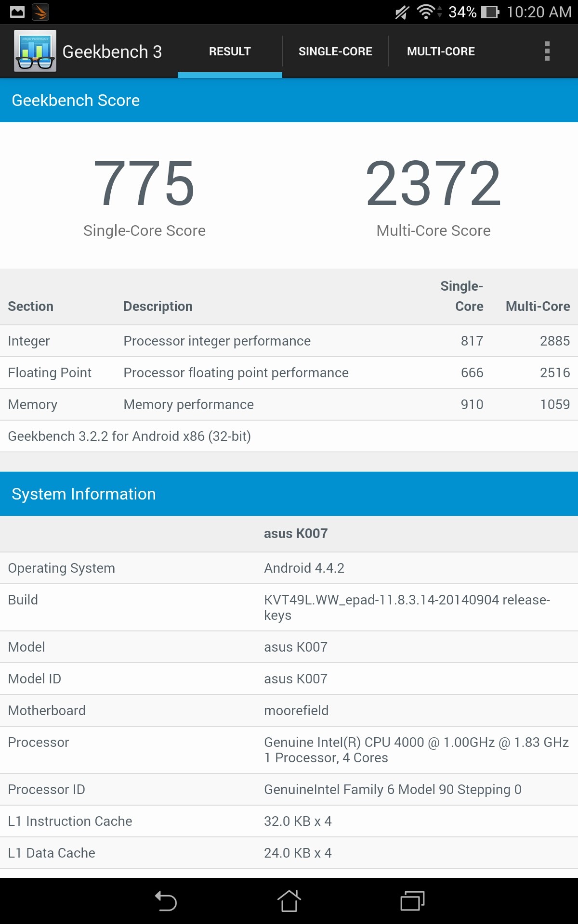Tap the Geekbench 3 app icon
Screen dimensions: 578x924
pyautogui.click(x=35, y=51)
